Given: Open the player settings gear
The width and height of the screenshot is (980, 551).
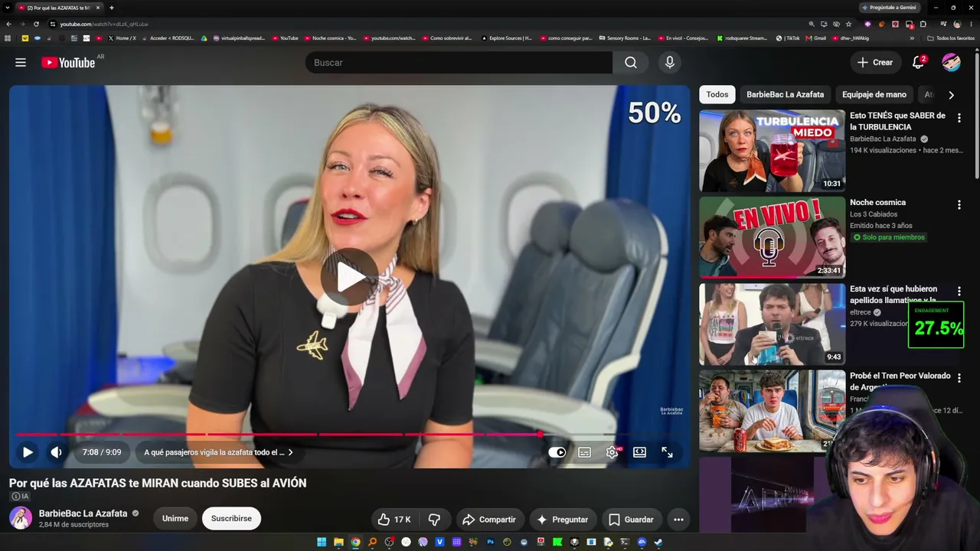Looking at the screenshot, I should pos(612,452).
